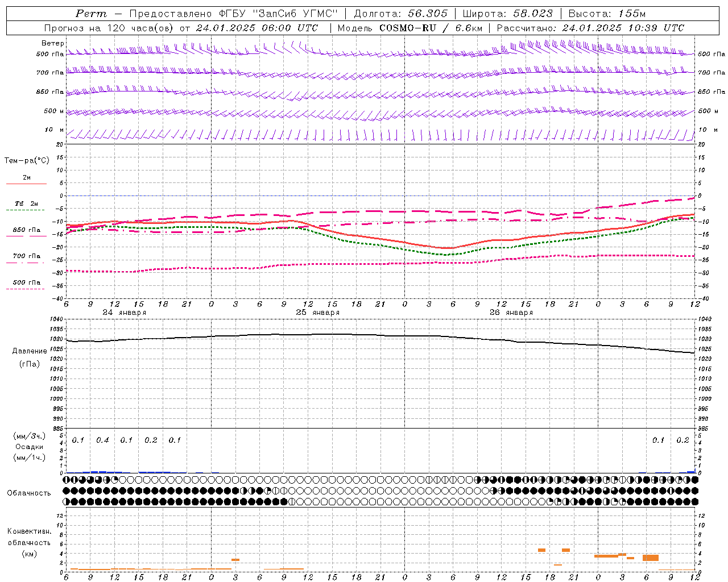Image resolution: width=728 pixels, height=582 pixels.
Task: Click the '700 гПа' temperature legend entry
Action: (x=27, y=256)
